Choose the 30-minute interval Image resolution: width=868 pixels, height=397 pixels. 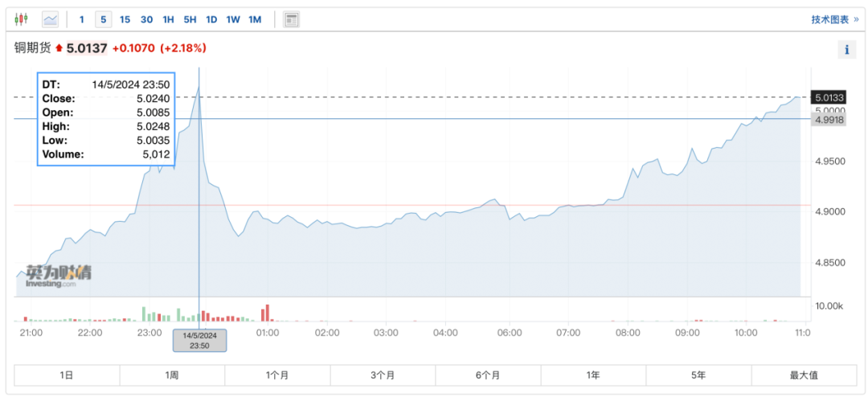147,19
